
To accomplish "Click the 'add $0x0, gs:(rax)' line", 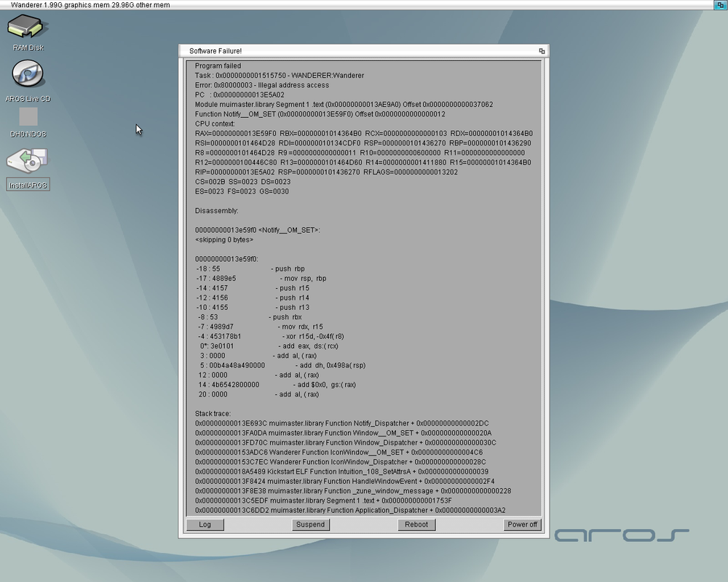I will point(277,385).
